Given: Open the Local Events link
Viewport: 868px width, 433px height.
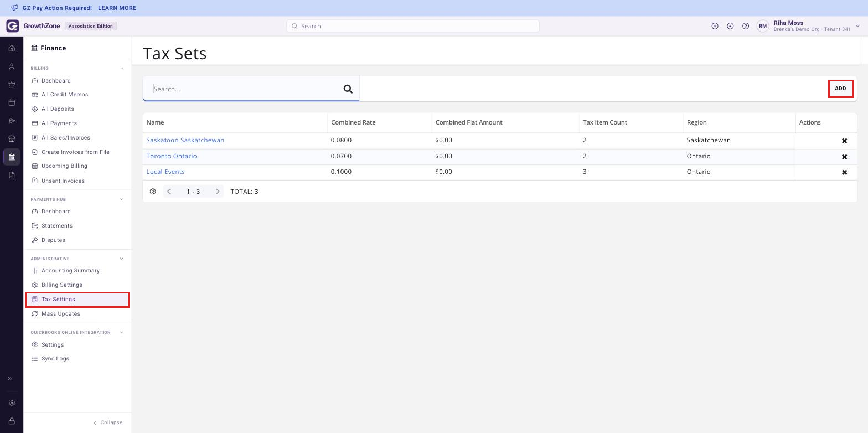Looking at the screenshot, I should pyautogui.click(x=166, y=172).
